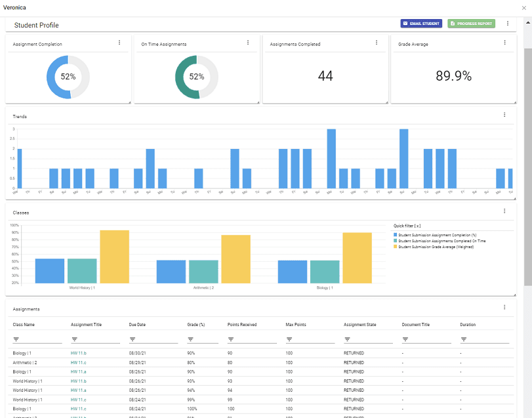Open the Trends panel kebab menu
The height and width of the screenshot is (418, 532).
[x=504, y=114]
